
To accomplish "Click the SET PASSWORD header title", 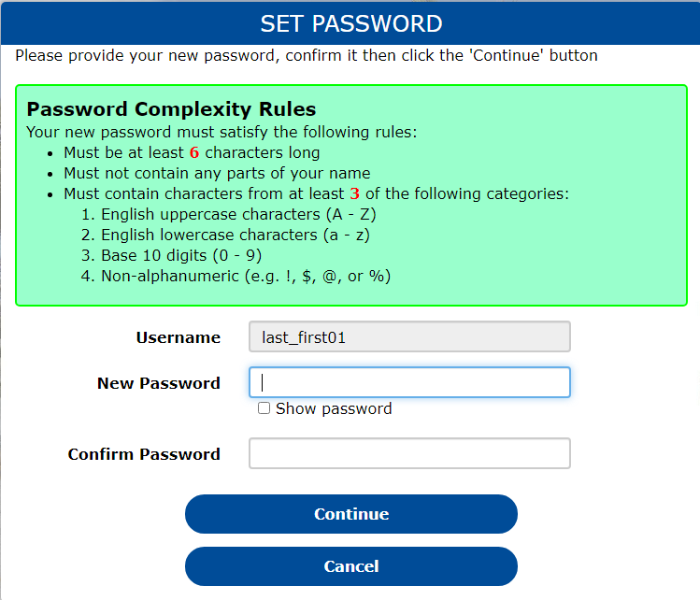I will click(x=350, y=23).
